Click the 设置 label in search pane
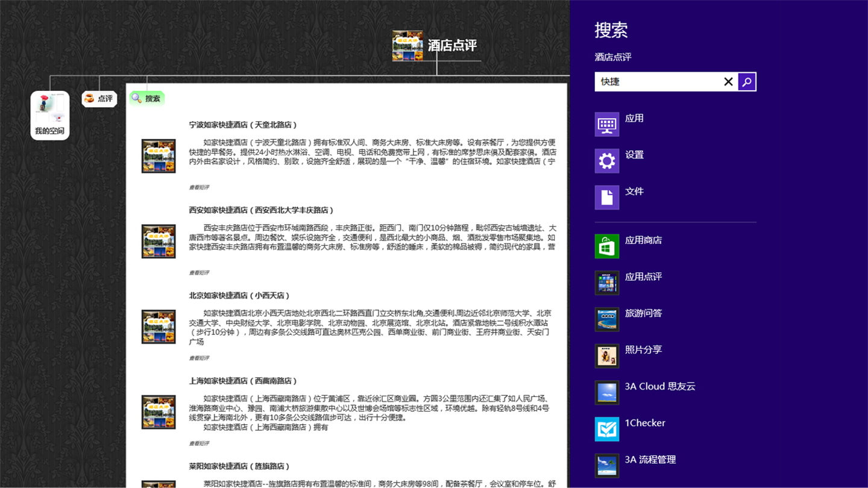 pos(634,155)
